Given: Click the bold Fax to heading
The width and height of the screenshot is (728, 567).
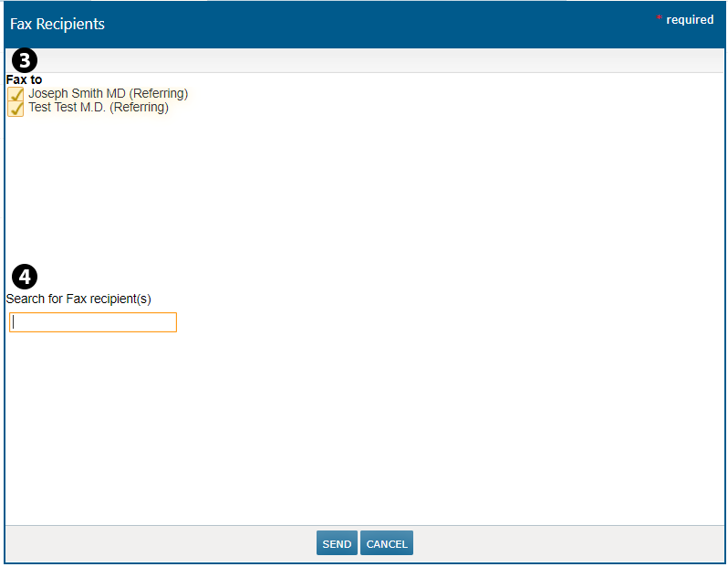Looking at the screenshot, I should [x=24, y=79].
